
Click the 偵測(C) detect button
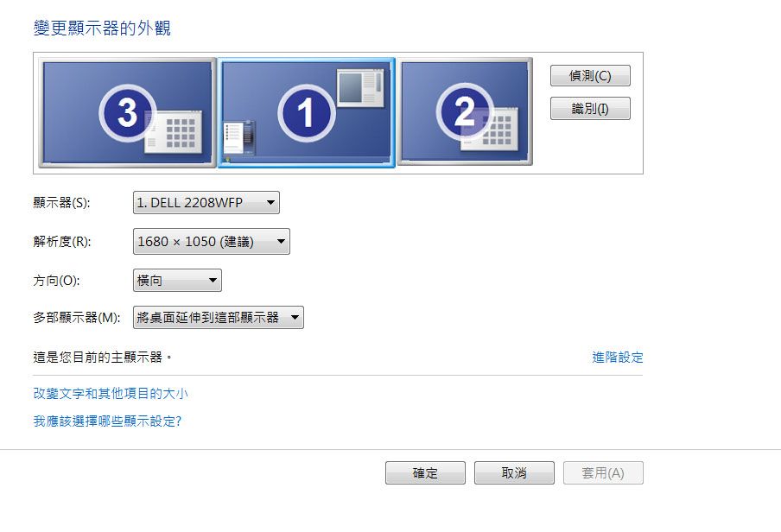tap(590, 76)
